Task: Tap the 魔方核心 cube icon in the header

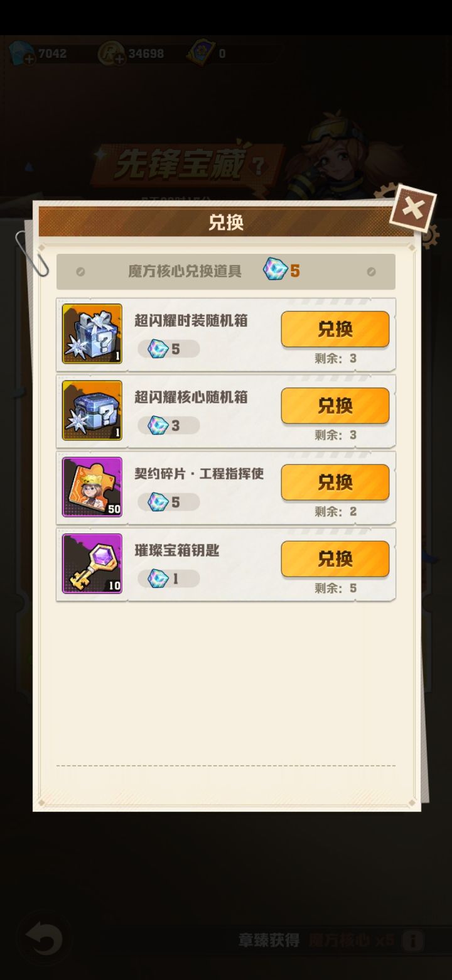Action: pos(275,269)
